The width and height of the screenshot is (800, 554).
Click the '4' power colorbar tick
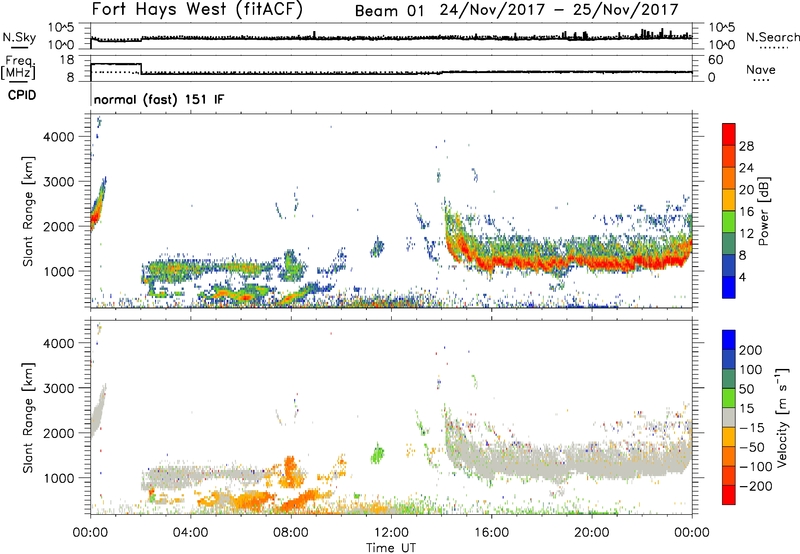tap(742, 277)
